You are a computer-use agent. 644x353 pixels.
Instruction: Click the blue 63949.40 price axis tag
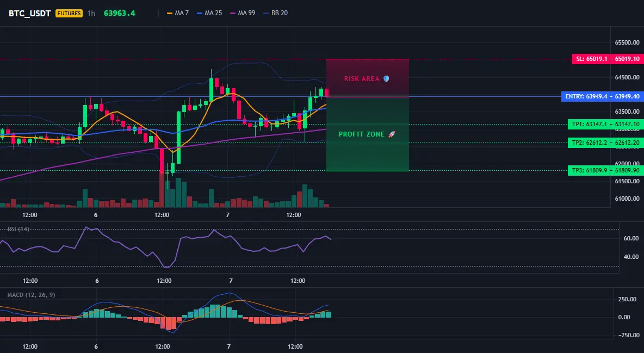pyautogui.click(x=627, y=97)
